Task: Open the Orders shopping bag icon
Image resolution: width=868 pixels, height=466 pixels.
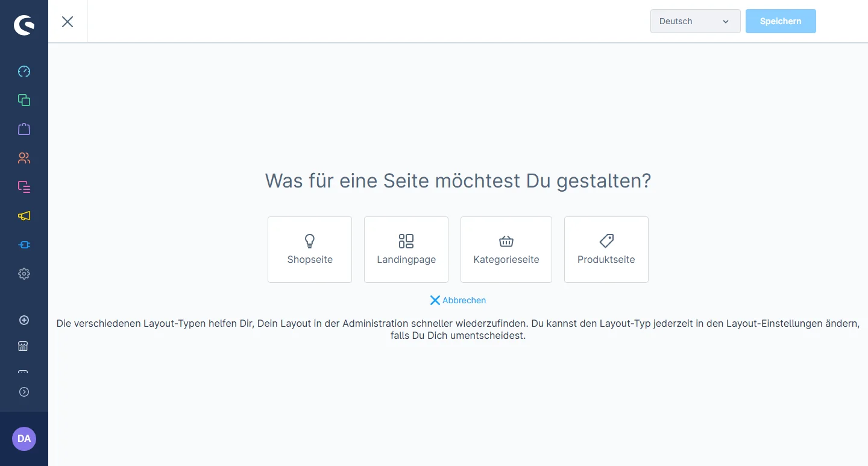Action: (24, 129)
